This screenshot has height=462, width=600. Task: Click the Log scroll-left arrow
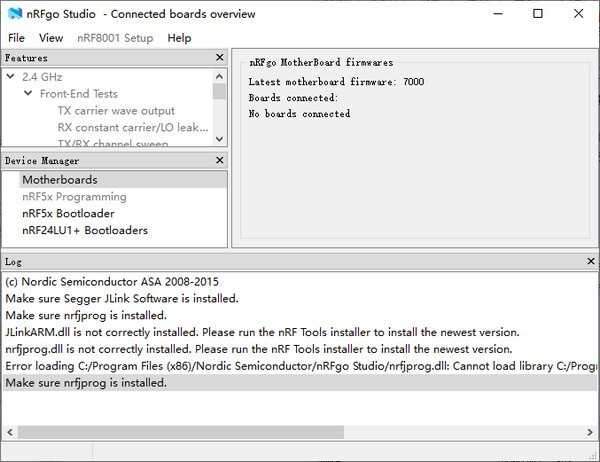click(x=10, y=432)
